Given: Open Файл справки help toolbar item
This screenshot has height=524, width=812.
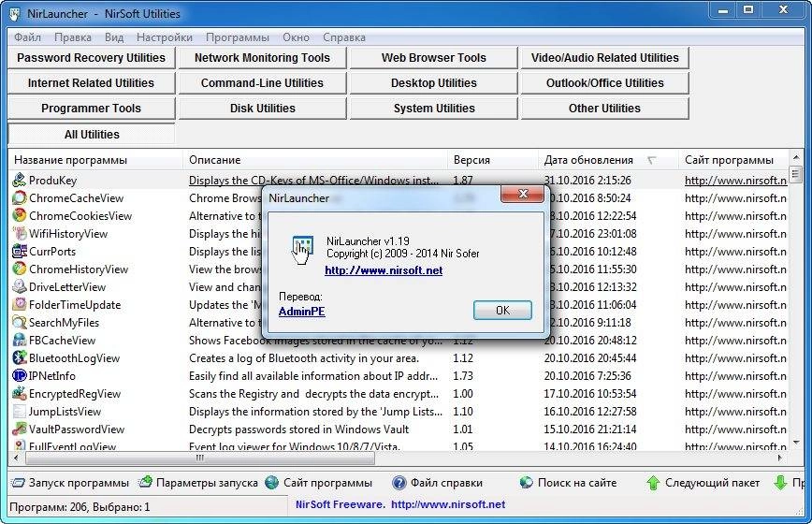Looking at the screenshot, I should tap(438, 483).
